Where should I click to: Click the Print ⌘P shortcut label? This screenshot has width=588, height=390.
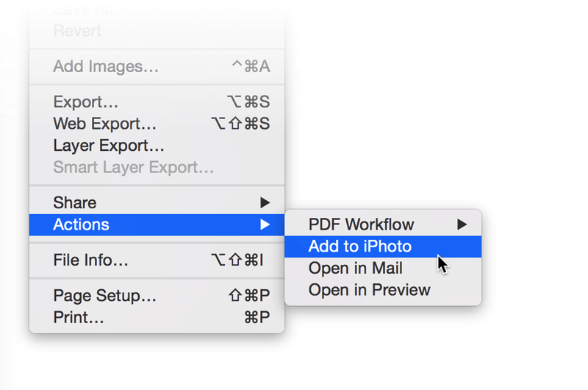tap(257, 318)
